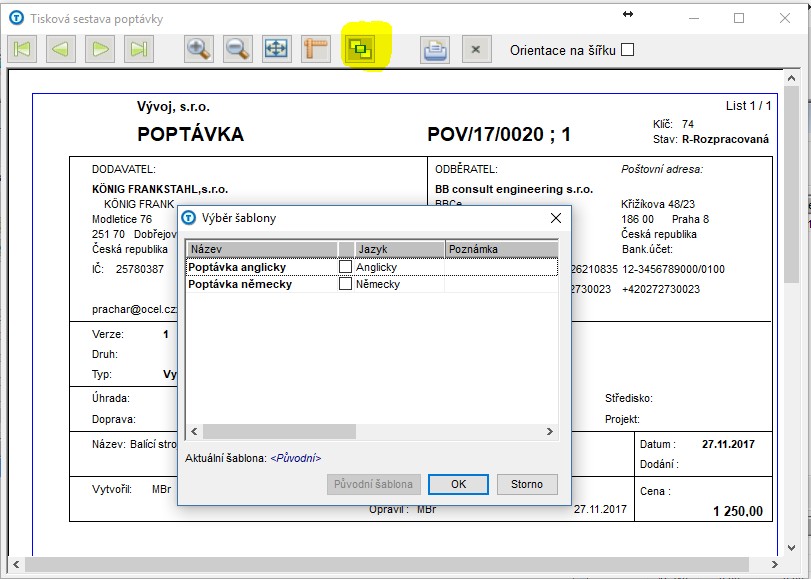
Task: Tick checkbox in Poptávka německy row
Action: tap(345, 284)
